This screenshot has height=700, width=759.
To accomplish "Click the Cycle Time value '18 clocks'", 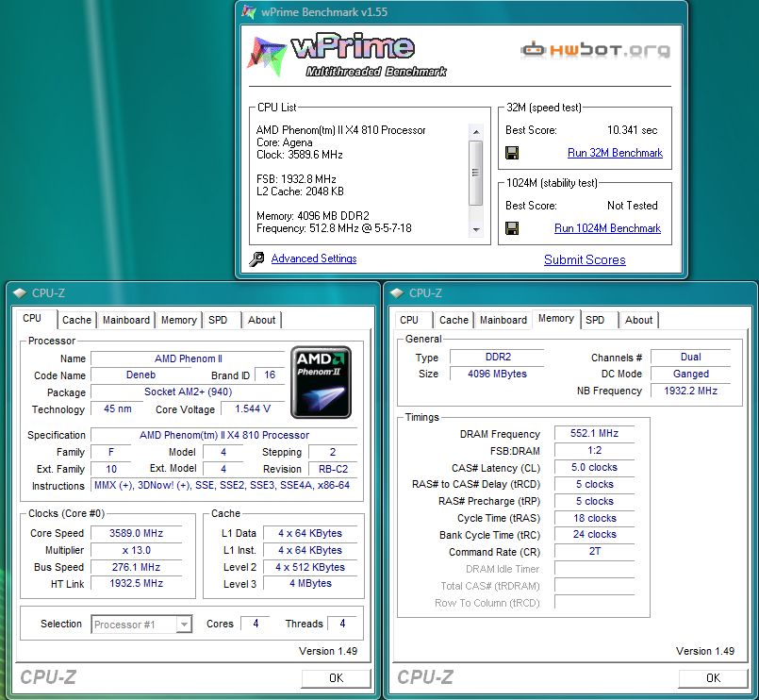I will [594, 518].
